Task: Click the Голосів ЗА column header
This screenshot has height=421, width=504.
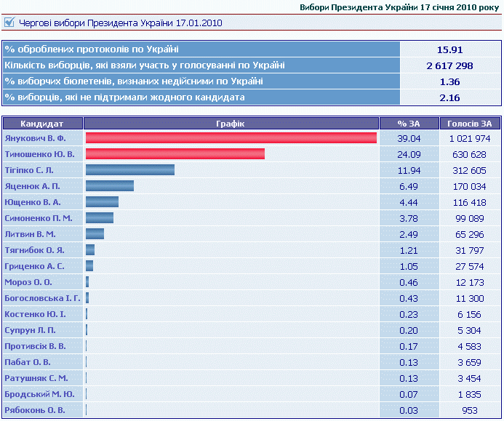Action: [470, 124]
